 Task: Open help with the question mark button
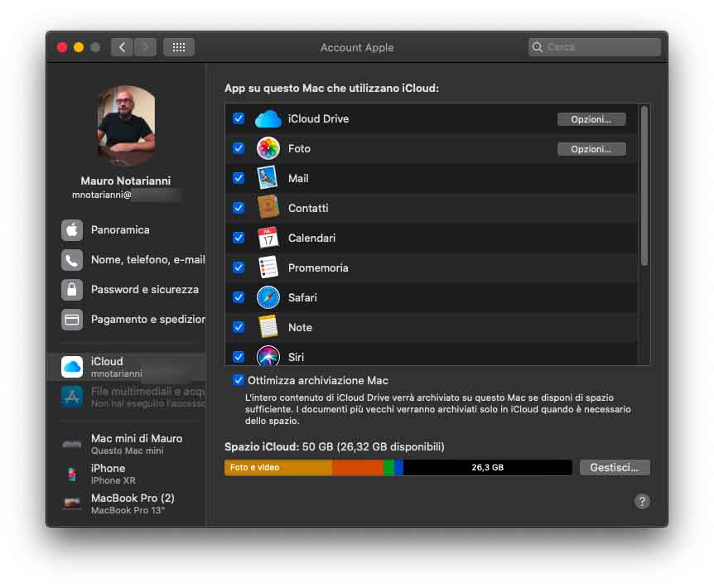click(x=642, y=502)
